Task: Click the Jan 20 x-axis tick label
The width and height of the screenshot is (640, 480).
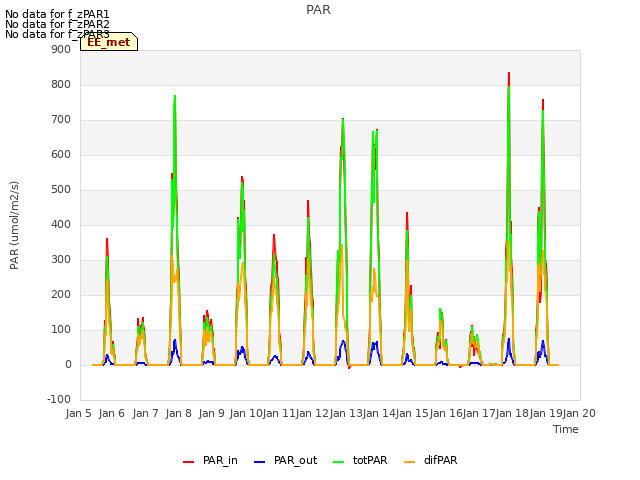Action: pos(579,413)
